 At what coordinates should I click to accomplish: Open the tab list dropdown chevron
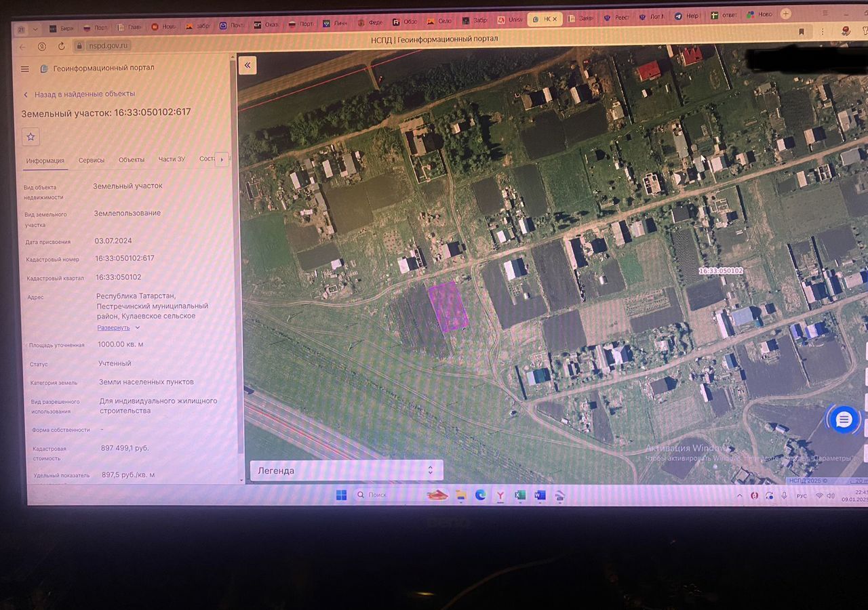click(x=35, y=29)
